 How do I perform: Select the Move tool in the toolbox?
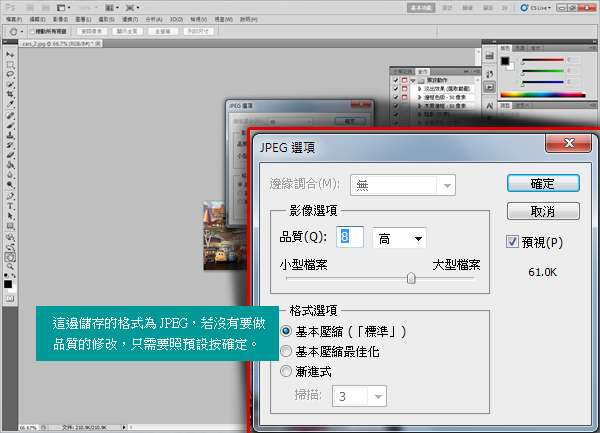10,55
